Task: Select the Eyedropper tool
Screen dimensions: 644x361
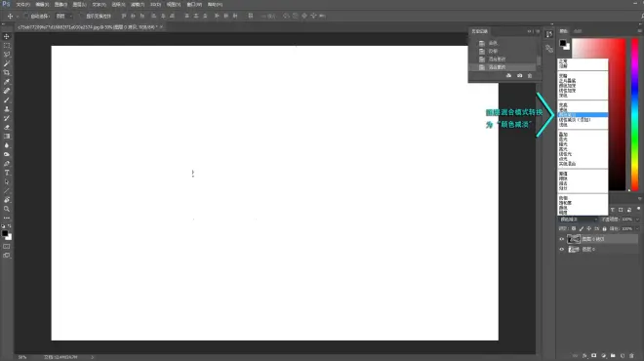Action: (7, 82)
